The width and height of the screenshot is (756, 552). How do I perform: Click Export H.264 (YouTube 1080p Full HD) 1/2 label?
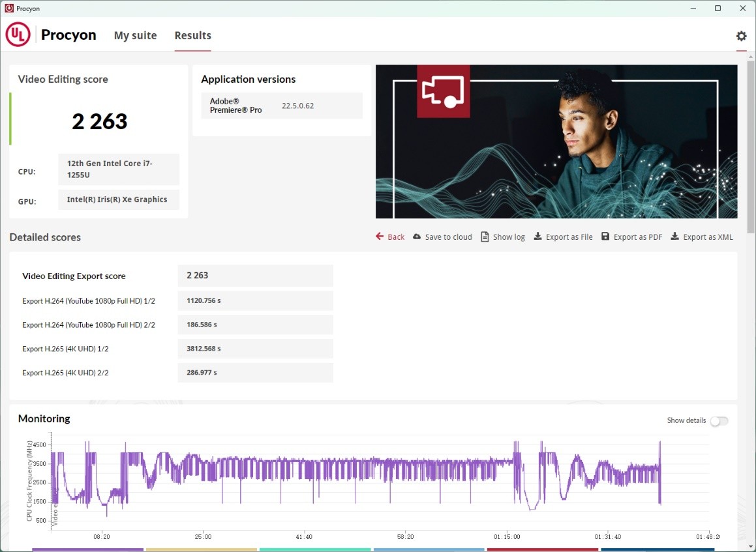tap(89, 300)
